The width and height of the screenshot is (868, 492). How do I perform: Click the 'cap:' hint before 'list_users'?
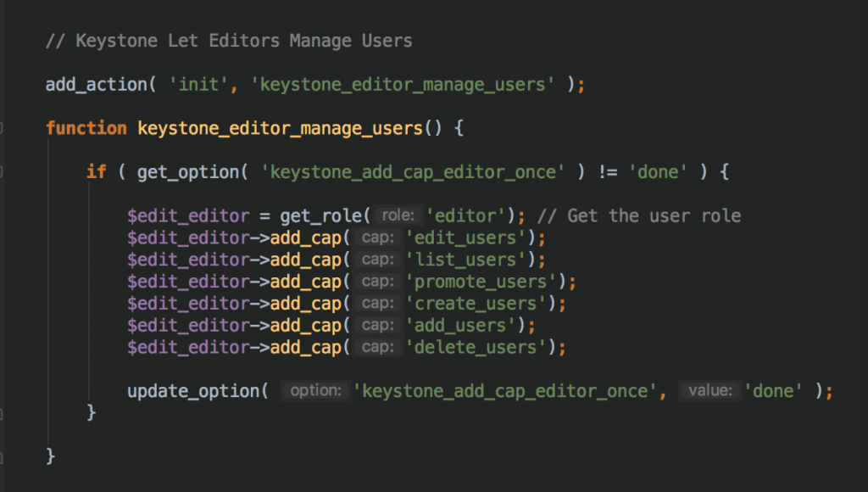click(378, 260)
